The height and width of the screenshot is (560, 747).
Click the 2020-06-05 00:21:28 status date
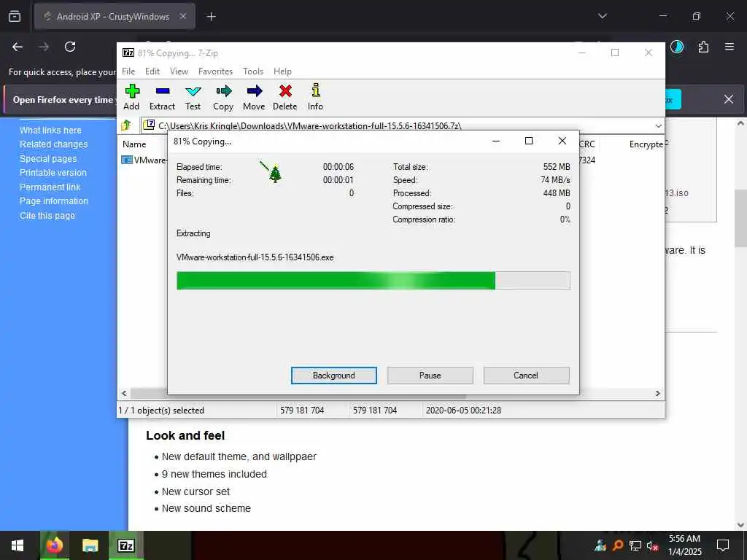[x=463, y=410]
